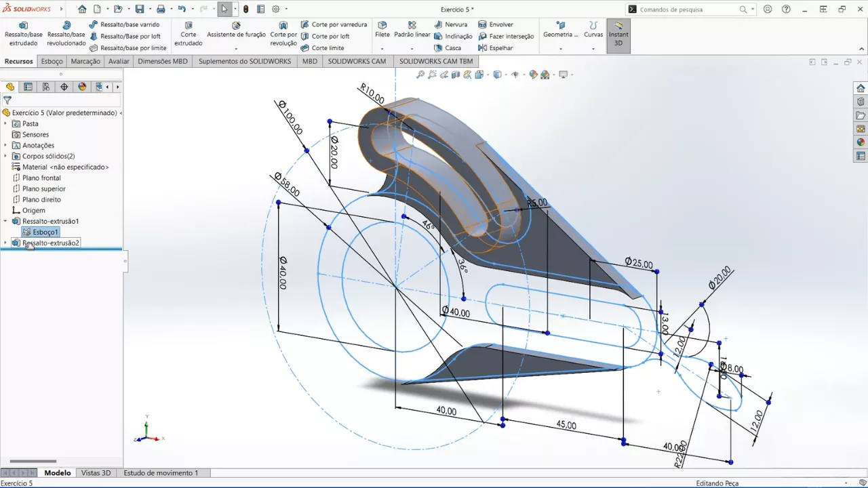868x488 pixels.
Task: Open the Avaliar tab
Action: [119, 61]
